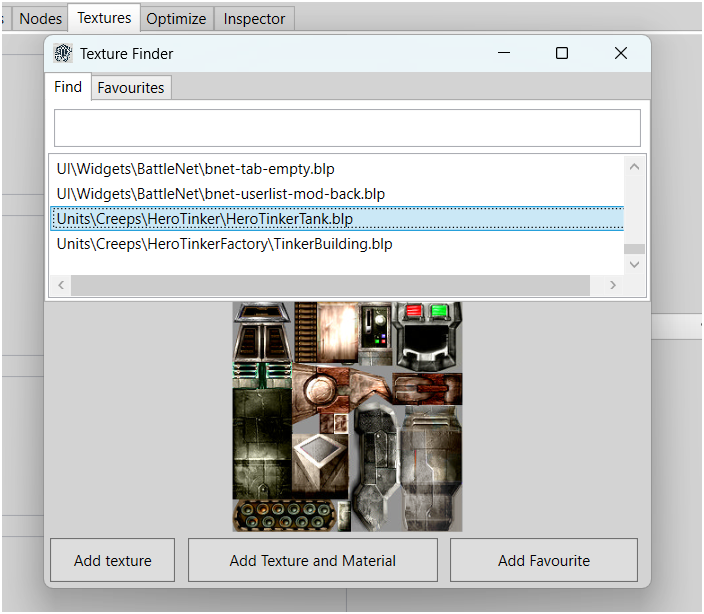This screenshot has width=704, height=614.
Task: Click the vertical scrollbar thumb
Action: 634,249
